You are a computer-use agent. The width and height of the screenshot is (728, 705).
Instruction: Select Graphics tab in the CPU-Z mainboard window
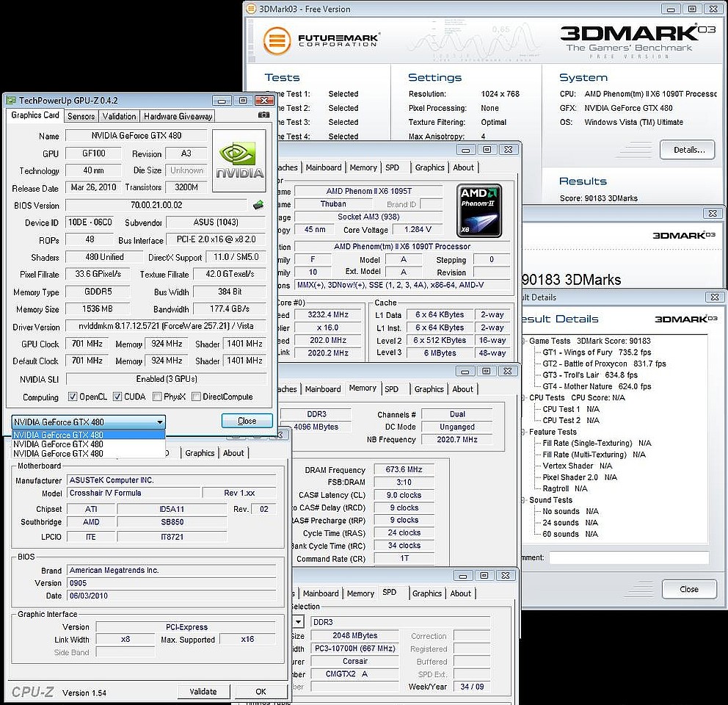[200, 453]
